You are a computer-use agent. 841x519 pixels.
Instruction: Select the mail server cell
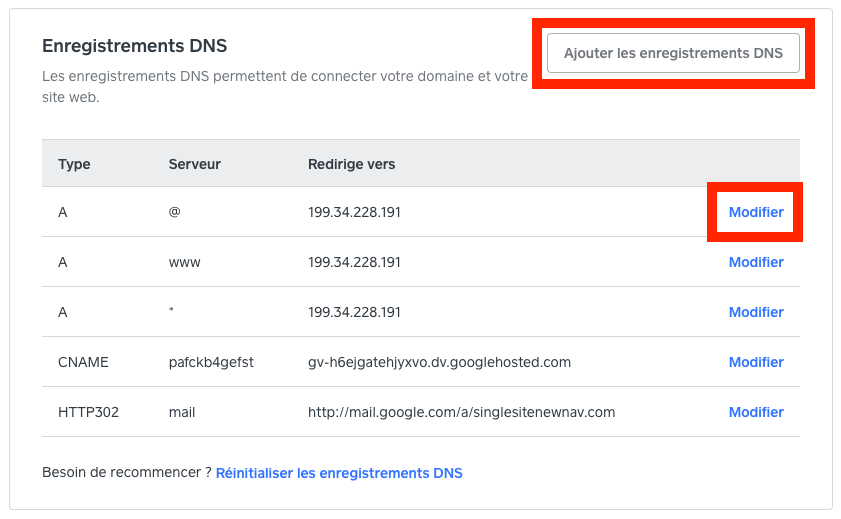pyautogui.click(x=182, y=412)
